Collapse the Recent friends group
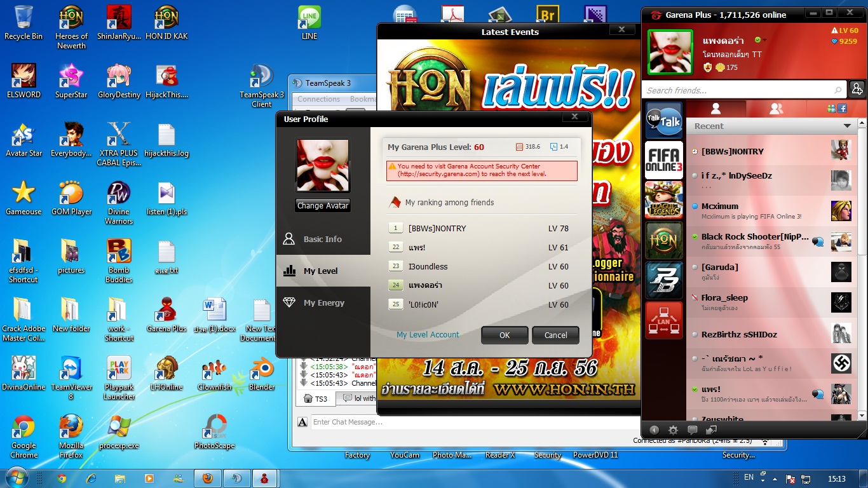This screenshot has height=488, width=868. pos(846,126)
